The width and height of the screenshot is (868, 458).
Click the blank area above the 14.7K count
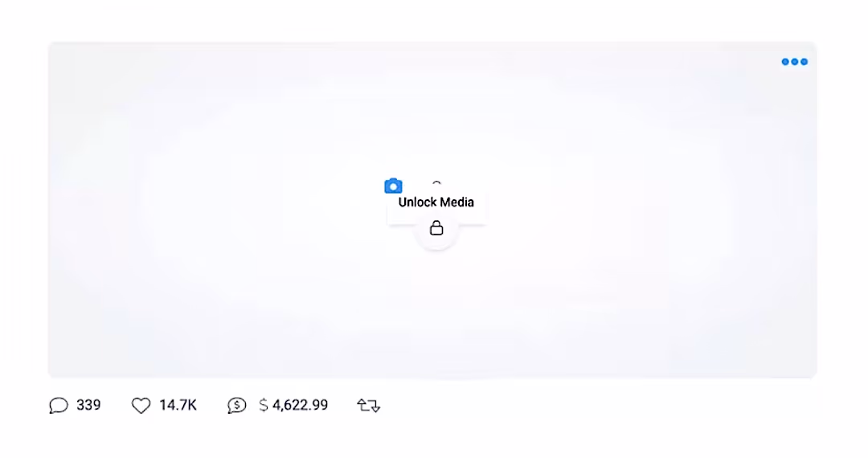178,388
